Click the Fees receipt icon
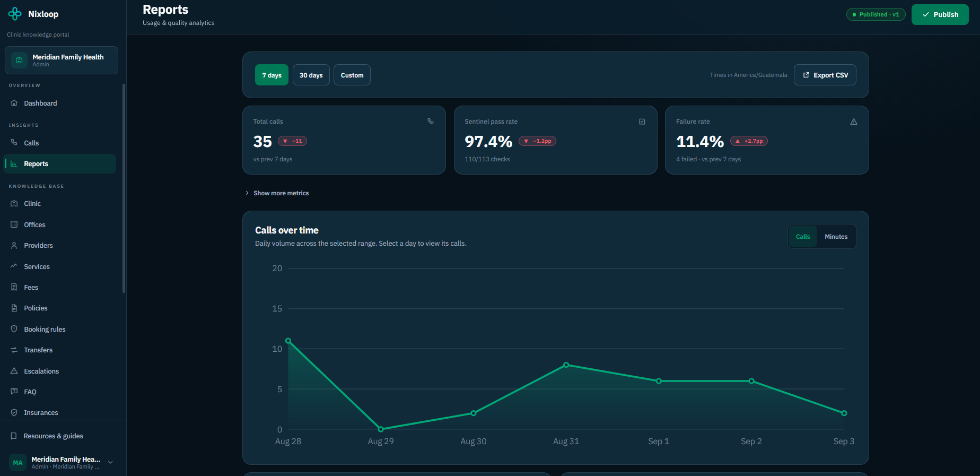 14,287
